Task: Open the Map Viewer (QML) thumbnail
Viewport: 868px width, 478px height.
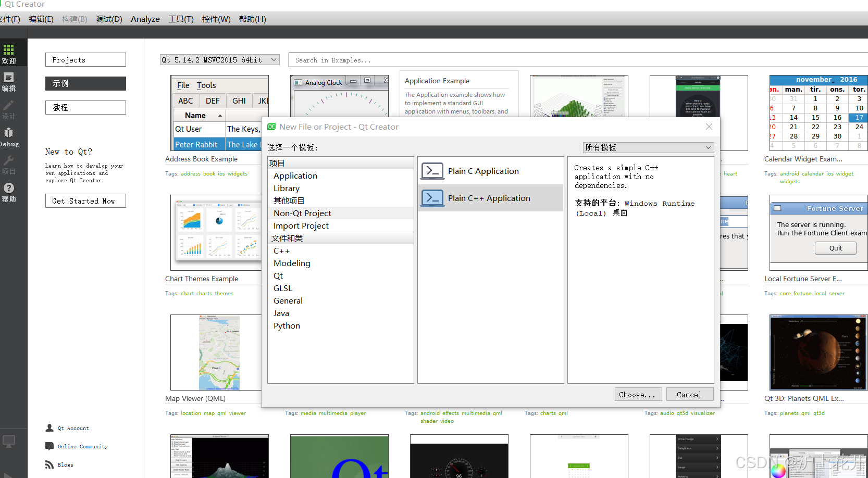Action: pyautogui.click(x=216, y=353)
